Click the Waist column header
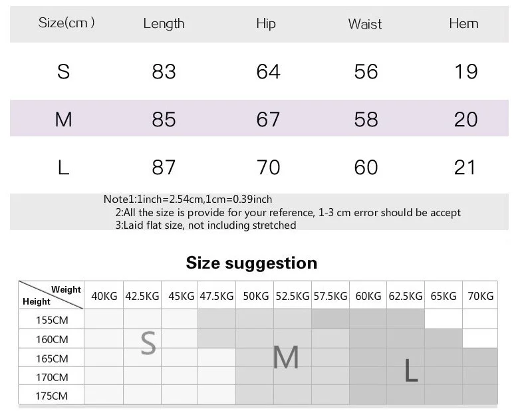This screenshot has width=532, height=411. pos(364,24)
